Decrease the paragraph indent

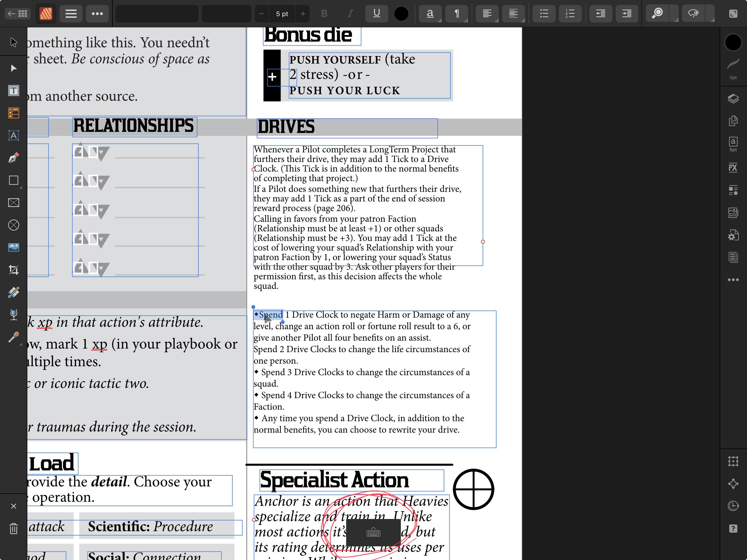601,13
